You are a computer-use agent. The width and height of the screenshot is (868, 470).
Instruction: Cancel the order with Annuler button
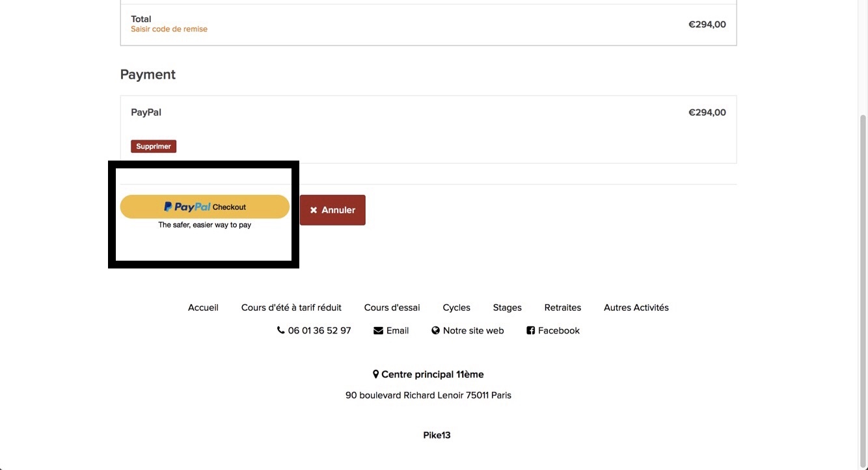coord(332,210)
